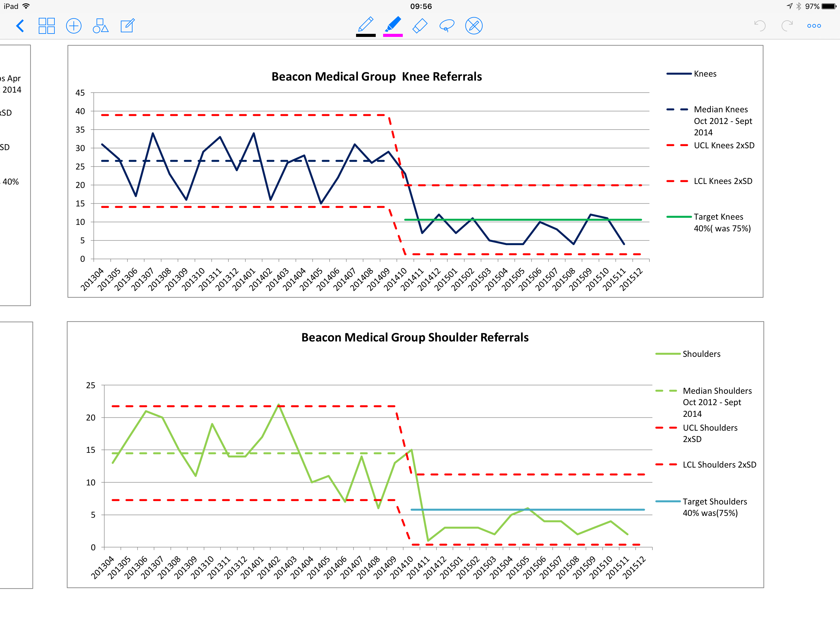
Task: Tap the LCL Shoulders 2xSD legend entry
Action: click(706, 465)
